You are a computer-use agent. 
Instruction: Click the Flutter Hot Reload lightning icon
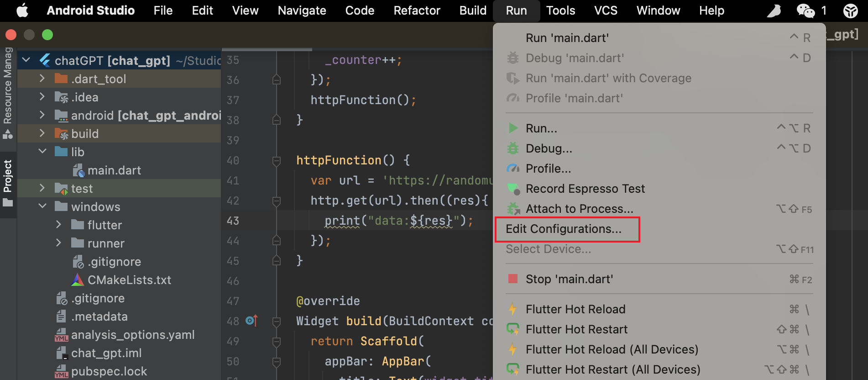(513, 309)
